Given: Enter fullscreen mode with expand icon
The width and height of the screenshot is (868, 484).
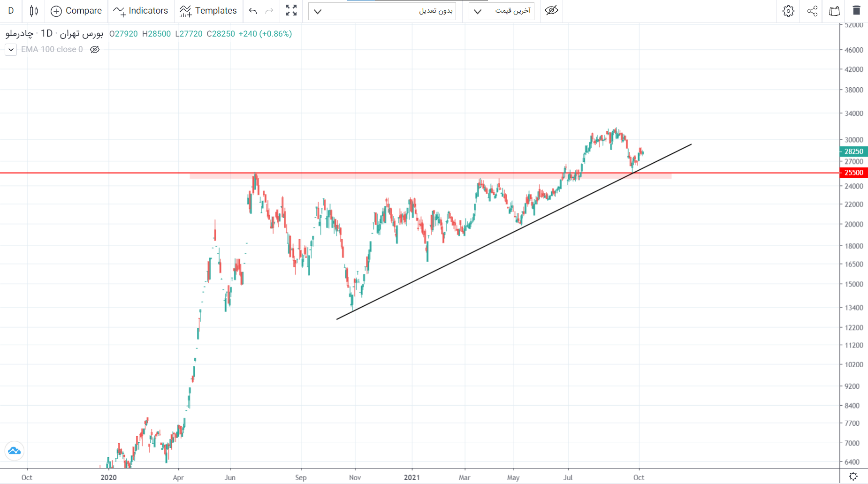Looking at the screenshot, I should point(291,11).
